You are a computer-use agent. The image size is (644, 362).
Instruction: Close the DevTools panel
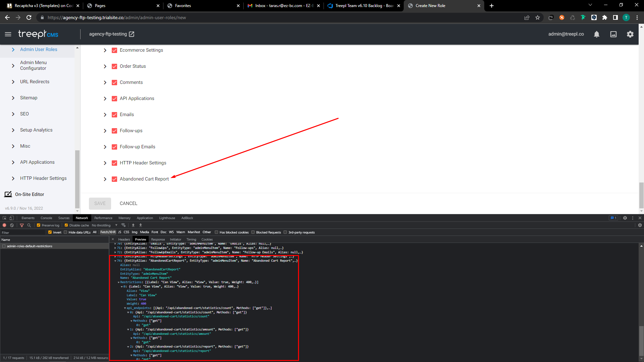640,218
